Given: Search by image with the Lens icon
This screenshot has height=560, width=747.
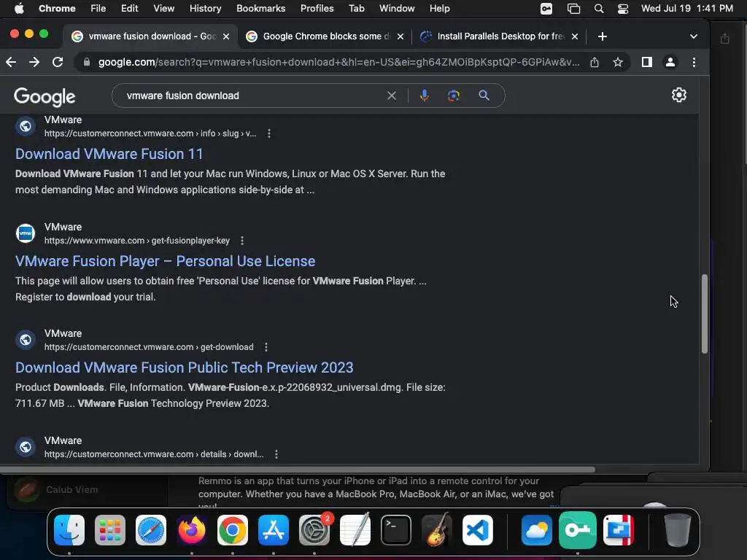Looking at the screenshot, I should tap(454, 96).
